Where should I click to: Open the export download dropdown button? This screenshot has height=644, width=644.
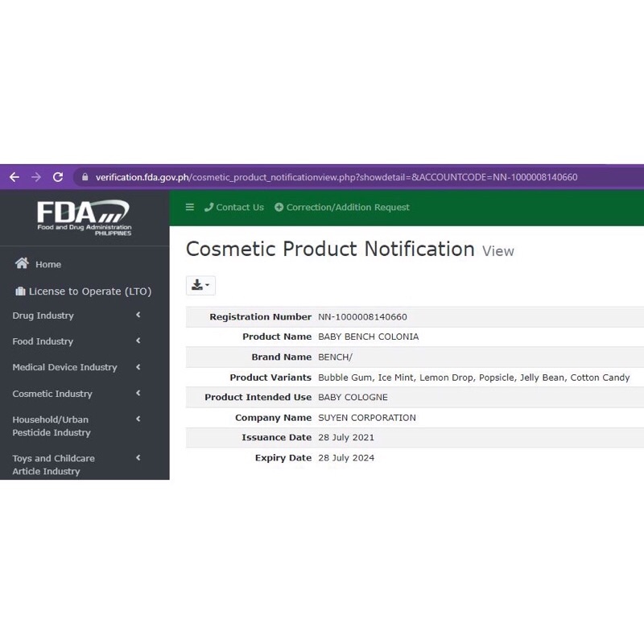click(x=200, y=286)
